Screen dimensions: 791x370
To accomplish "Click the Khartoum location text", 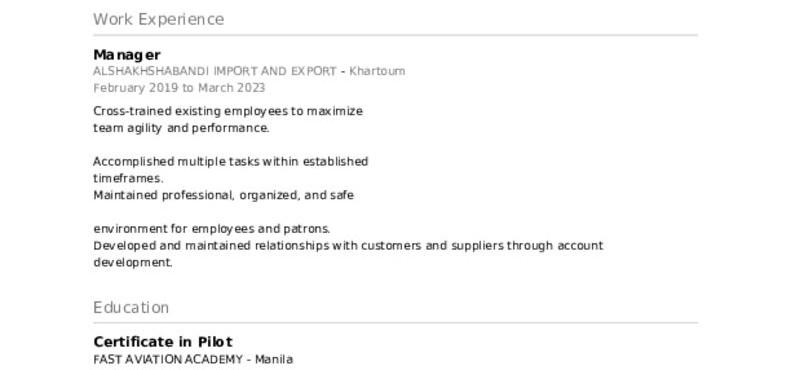I will 377,71.
